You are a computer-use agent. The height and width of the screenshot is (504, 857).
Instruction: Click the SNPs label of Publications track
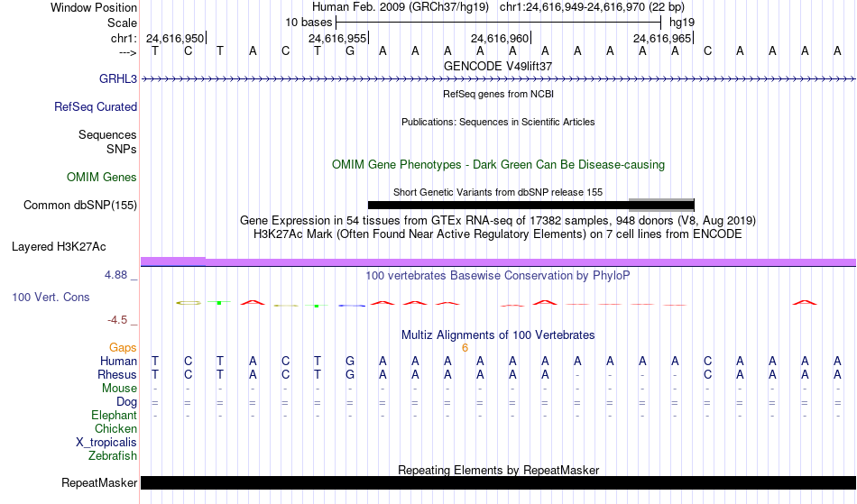click(122, 149)
